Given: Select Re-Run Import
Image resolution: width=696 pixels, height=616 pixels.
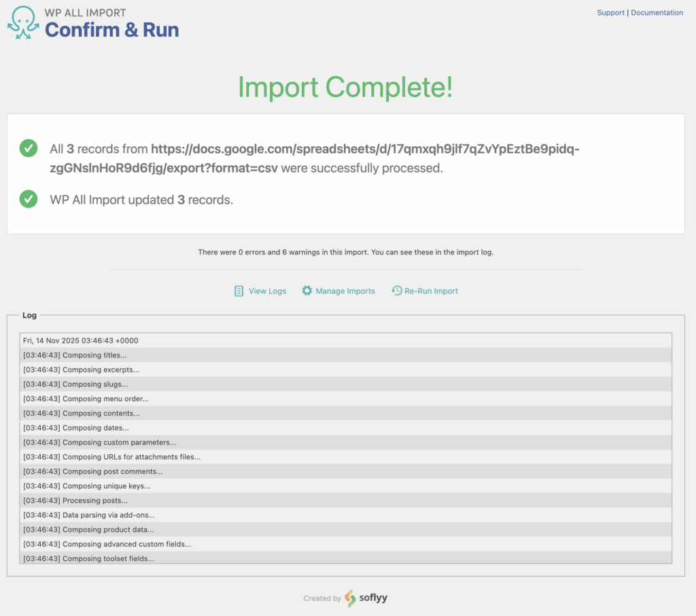Looking at the screenshot, I should (x=431, y=290).
